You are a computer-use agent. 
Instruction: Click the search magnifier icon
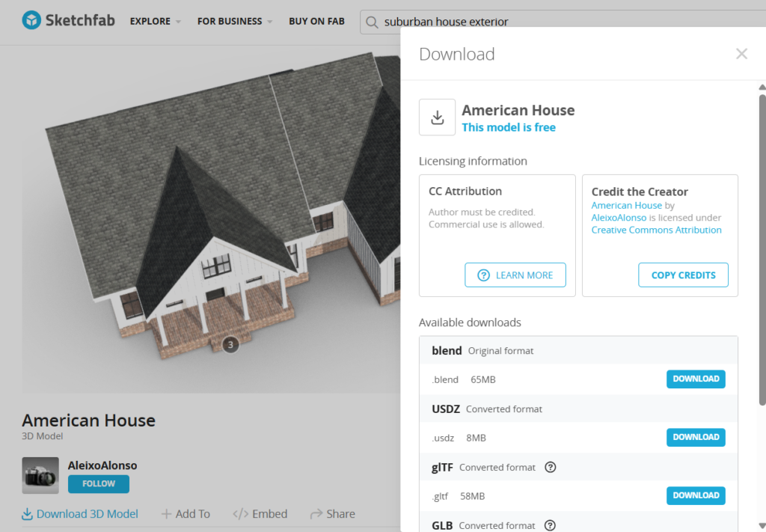pos(372,22)
